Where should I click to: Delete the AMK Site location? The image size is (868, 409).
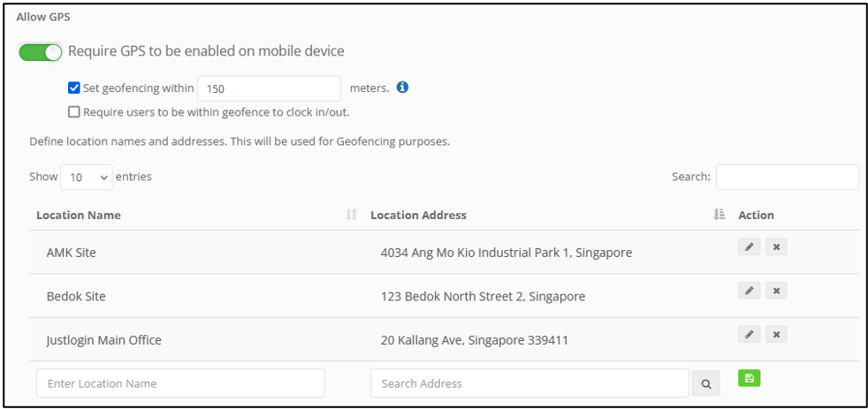[x=776, y=246]
